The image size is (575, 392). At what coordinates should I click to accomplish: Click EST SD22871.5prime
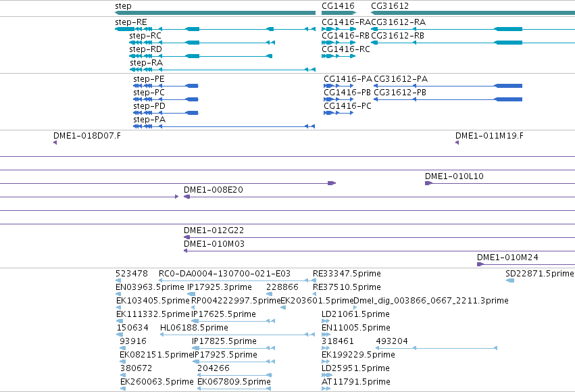(539, 274)
